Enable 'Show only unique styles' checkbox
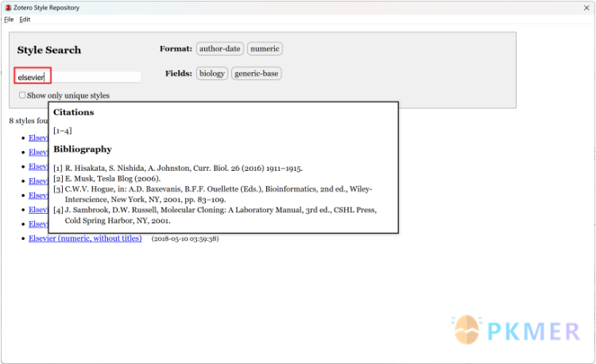 [x=22, y=95]
